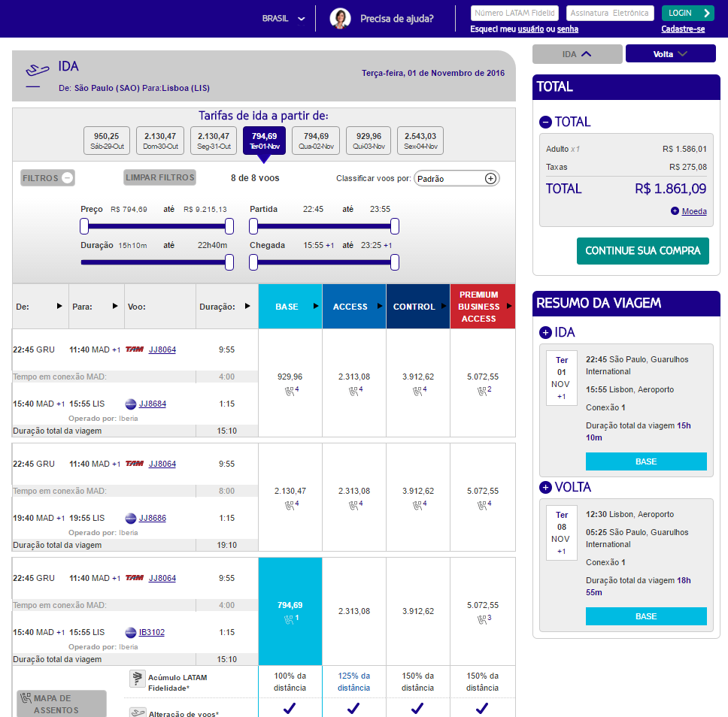The width and height of the screenshot is (728, 717).
Task: Select the Control fare for IB3102 flight
Action: pyautogui.click(x=418, y=611)
